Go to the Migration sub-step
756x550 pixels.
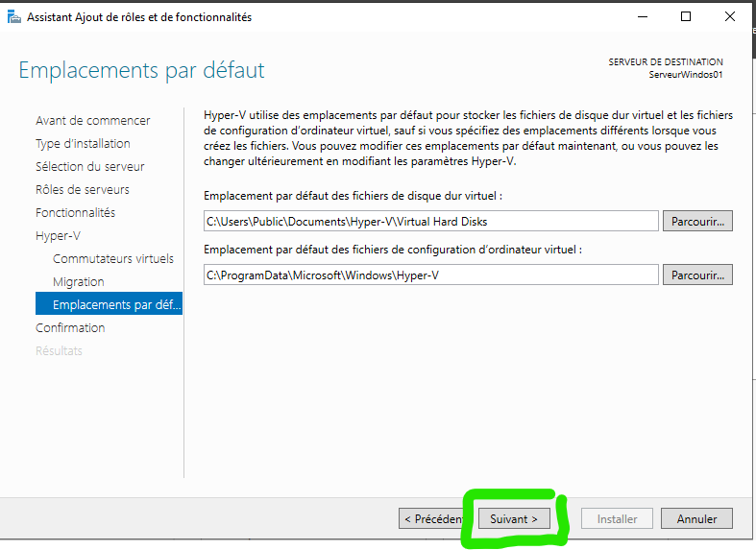point(79,281)
